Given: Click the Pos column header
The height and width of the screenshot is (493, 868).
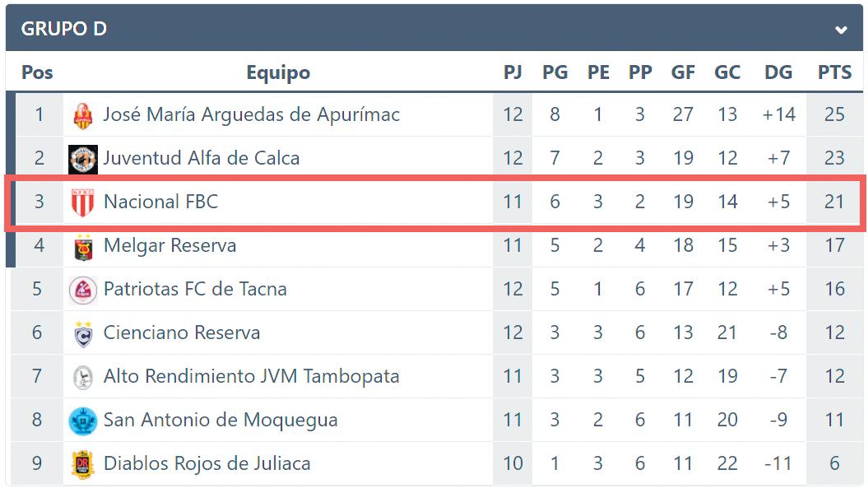Looking at the screenshot, I should coord(37,72).
